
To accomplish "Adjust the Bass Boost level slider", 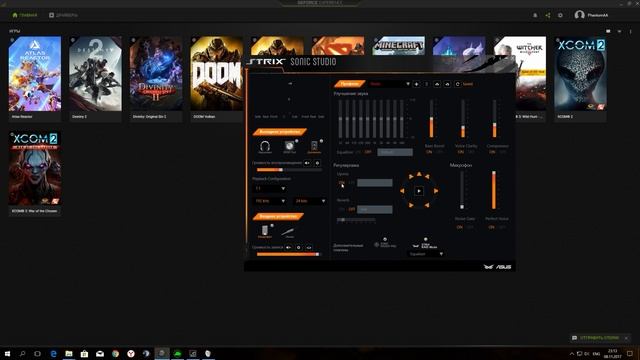I will [x=431, y=119].
